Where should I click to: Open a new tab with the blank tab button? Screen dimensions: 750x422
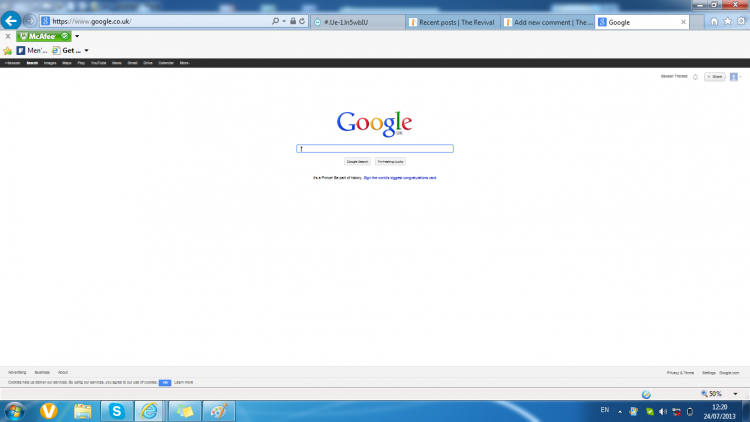pos(697,22)
